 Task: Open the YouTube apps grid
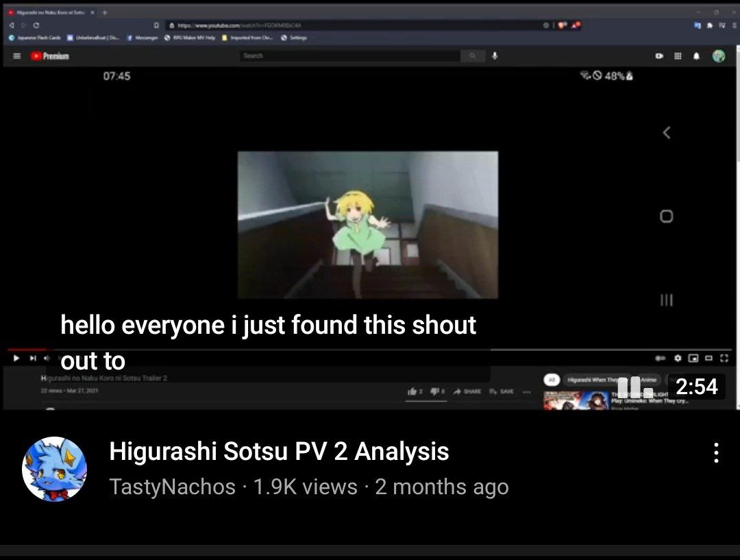click(x=678, y=56)
